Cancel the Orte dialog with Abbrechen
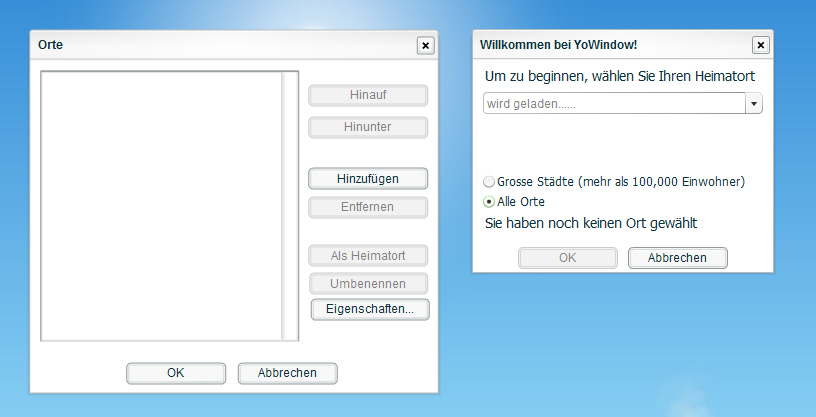816x417 pixels. coord(288,373)
